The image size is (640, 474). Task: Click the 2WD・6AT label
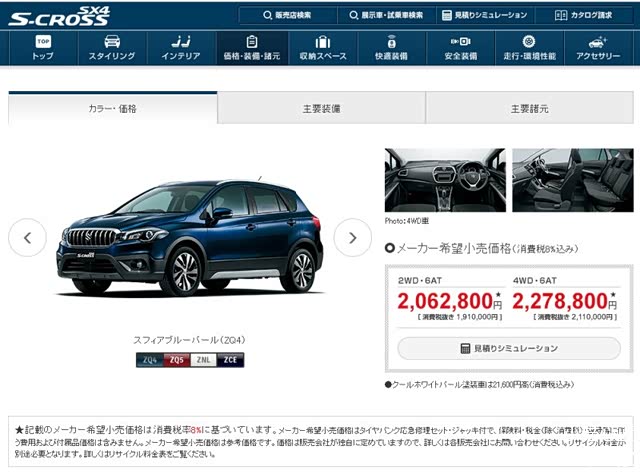point(420,280)
